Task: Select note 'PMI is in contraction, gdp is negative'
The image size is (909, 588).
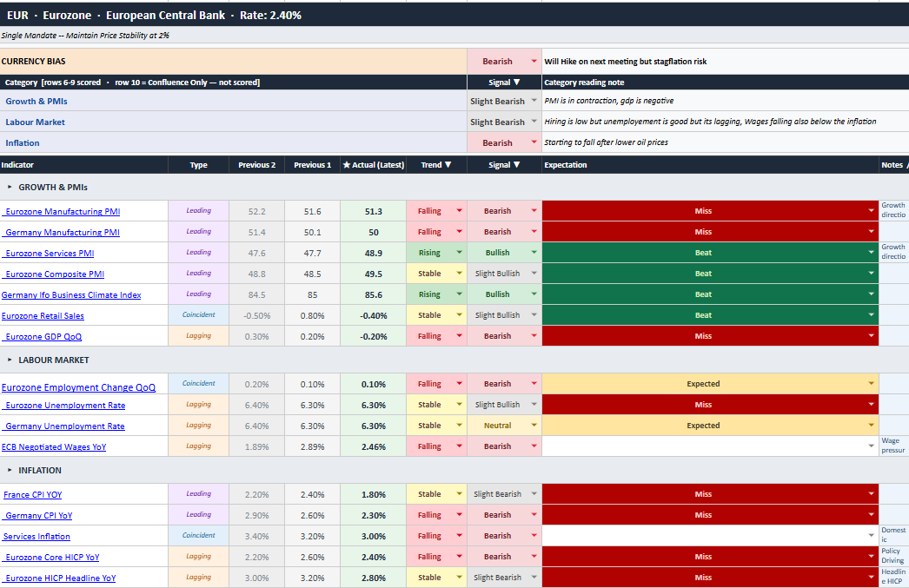Action: (726, 101)
